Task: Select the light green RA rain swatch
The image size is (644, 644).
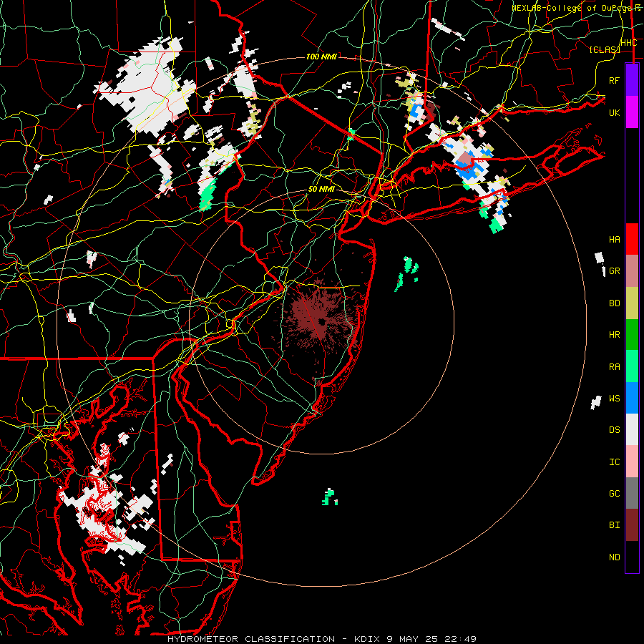Action: click(x=632, y=366)
